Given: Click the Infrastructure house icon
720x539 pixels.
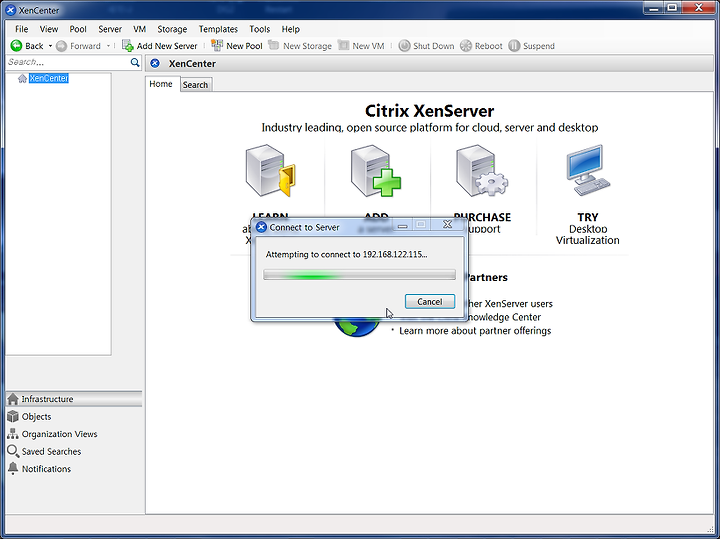Looking at the screenshot, I should click(x=13, y=399).
